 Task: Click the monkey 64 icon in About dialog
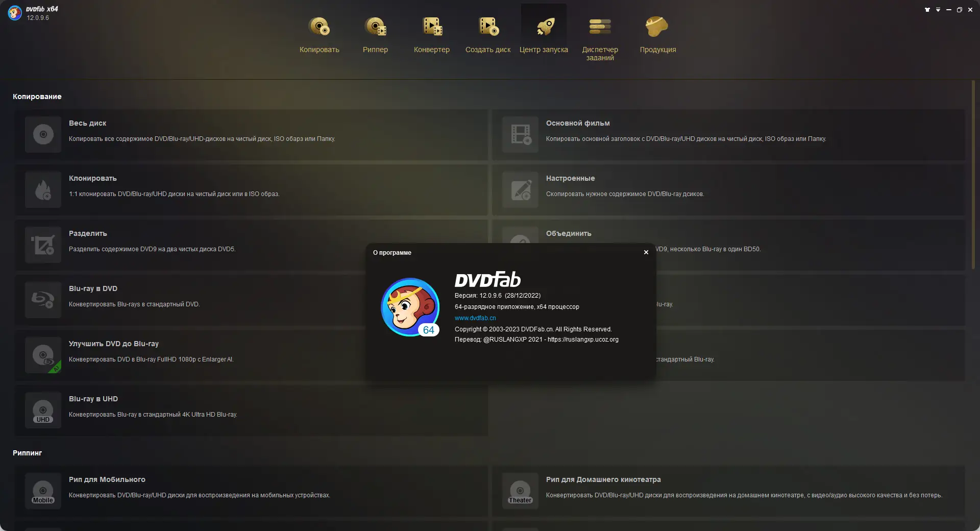[x=410, y=307]
